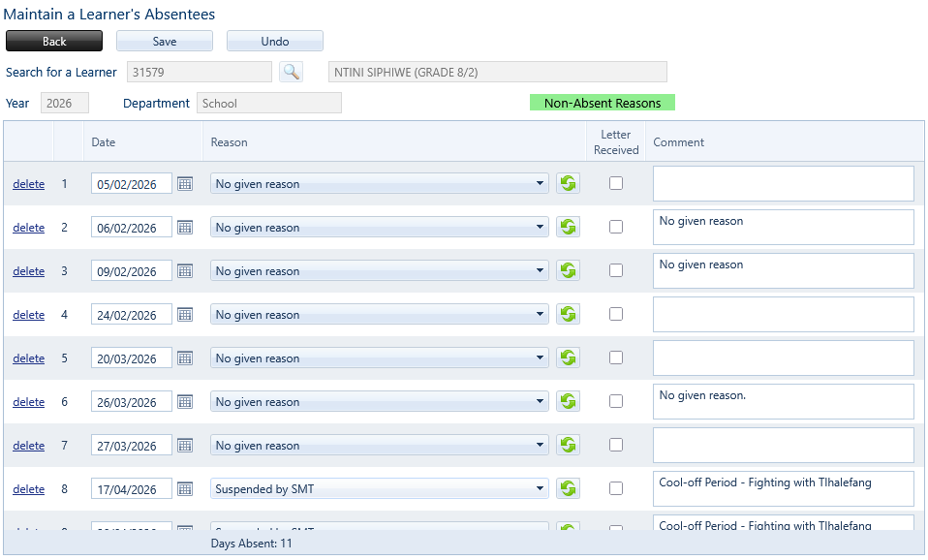Click green refresh icon in row 3

point(569,270)
